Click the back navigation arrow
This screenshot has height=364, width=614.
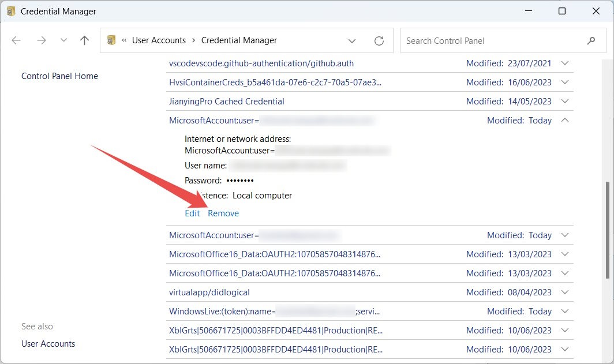pos(16,40)
